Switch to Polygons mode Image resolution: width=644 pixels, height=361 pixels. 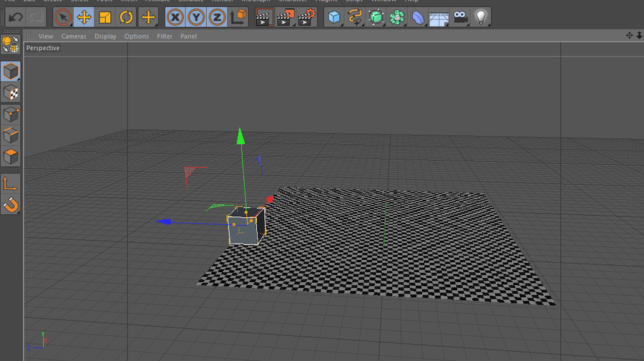[11, 156]
